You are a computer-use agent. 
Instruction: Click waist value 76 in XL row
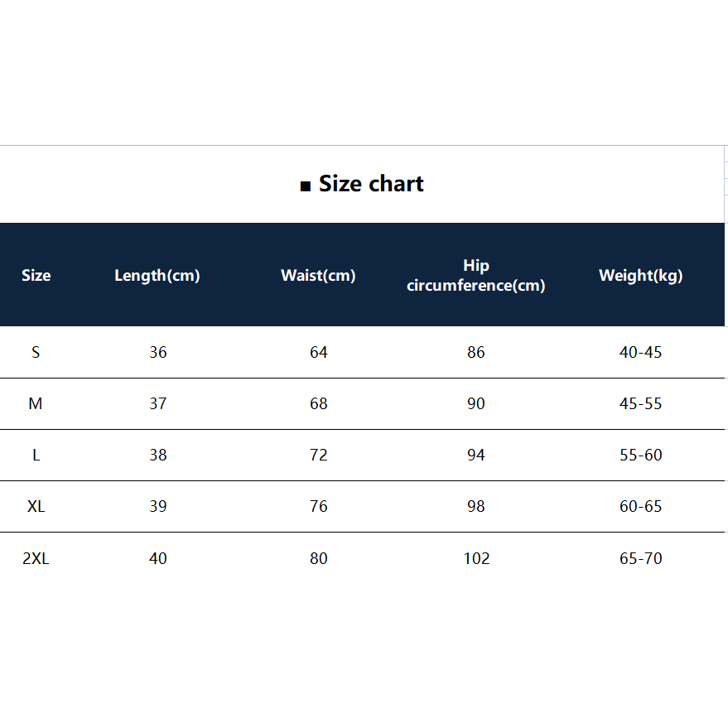pyautogui.click(x=319, y=507)
